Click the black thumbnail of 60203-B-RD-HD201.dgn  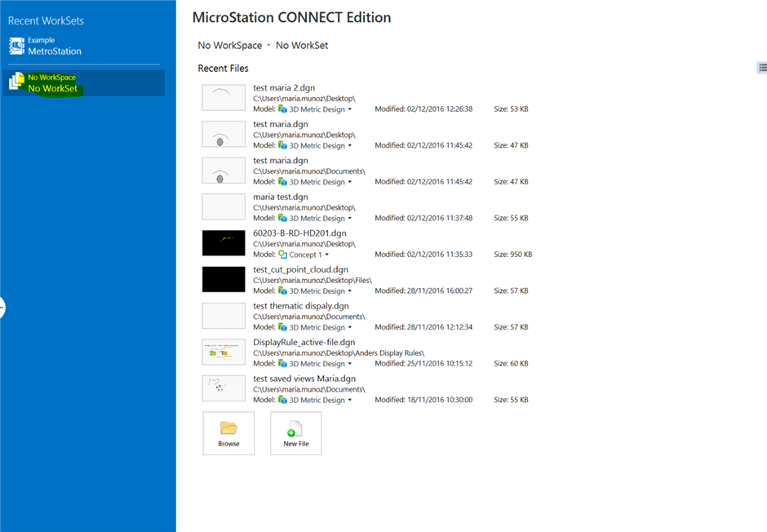pos(224,243)
